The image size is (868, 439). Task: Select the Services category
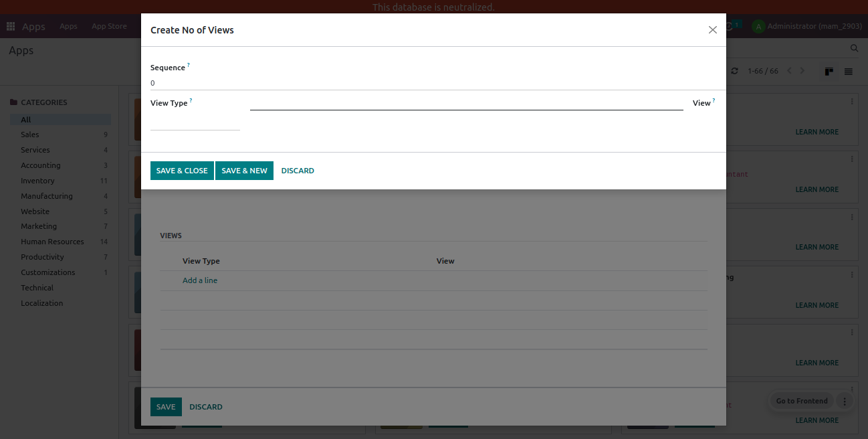60,150
